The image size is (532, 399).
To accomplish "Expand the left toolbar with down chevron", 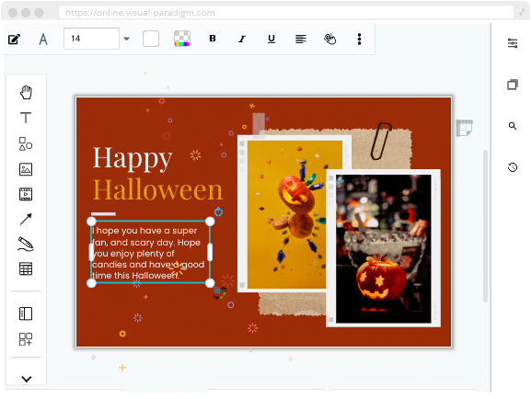I will click(x=27, y=379).
